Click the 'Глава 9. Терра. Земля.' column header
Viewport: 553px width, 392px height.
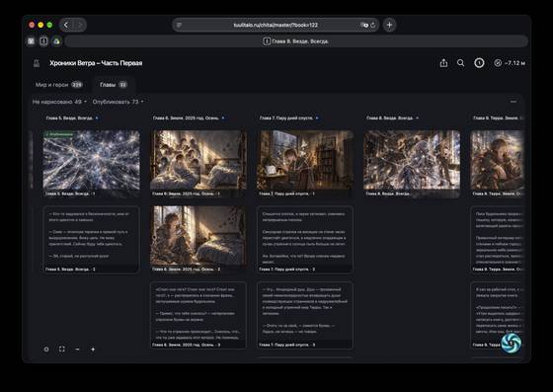point(498,118)
